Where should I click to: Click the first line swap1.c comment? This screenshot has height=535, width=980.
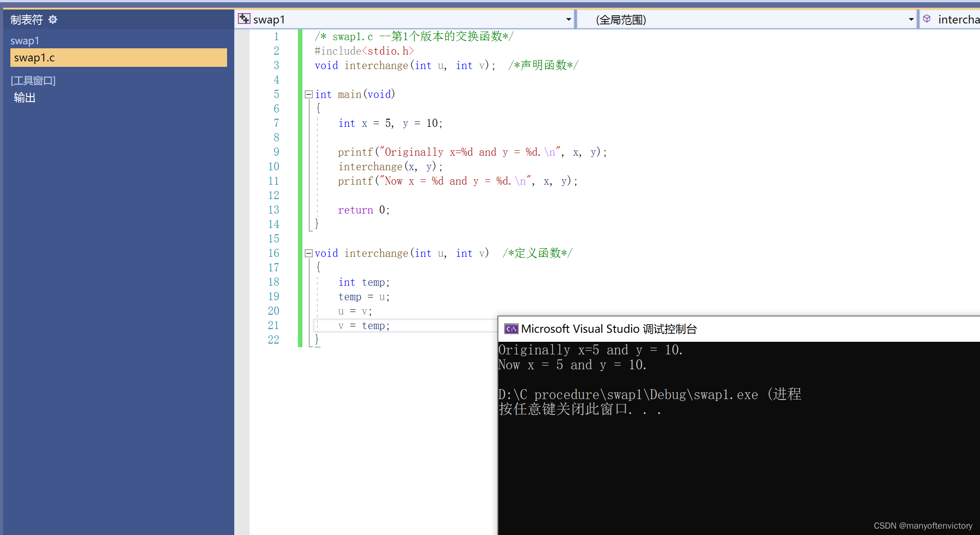click(x=414, y=37)
